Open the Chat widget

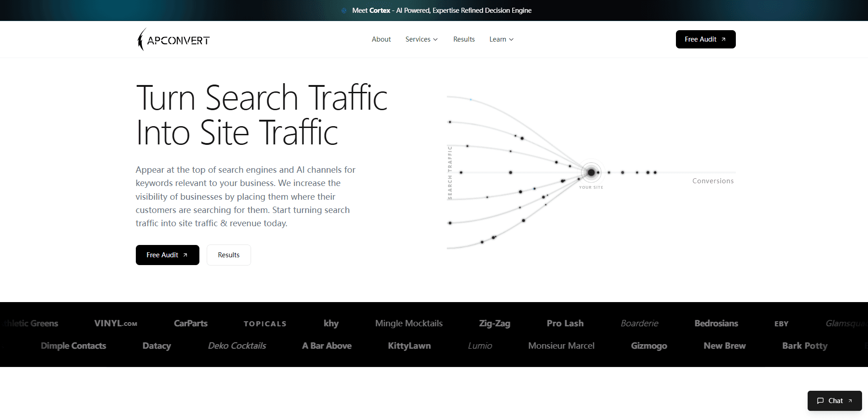point(835,401)
